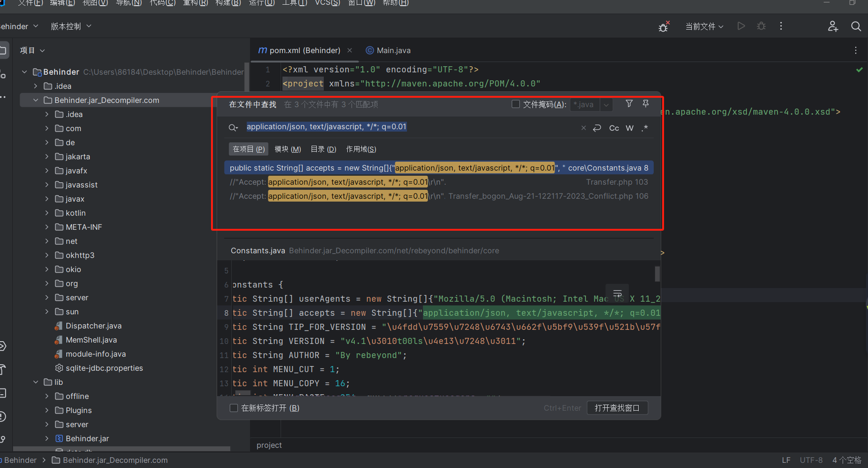Expand the jakarta folder

tap(47, 156)
